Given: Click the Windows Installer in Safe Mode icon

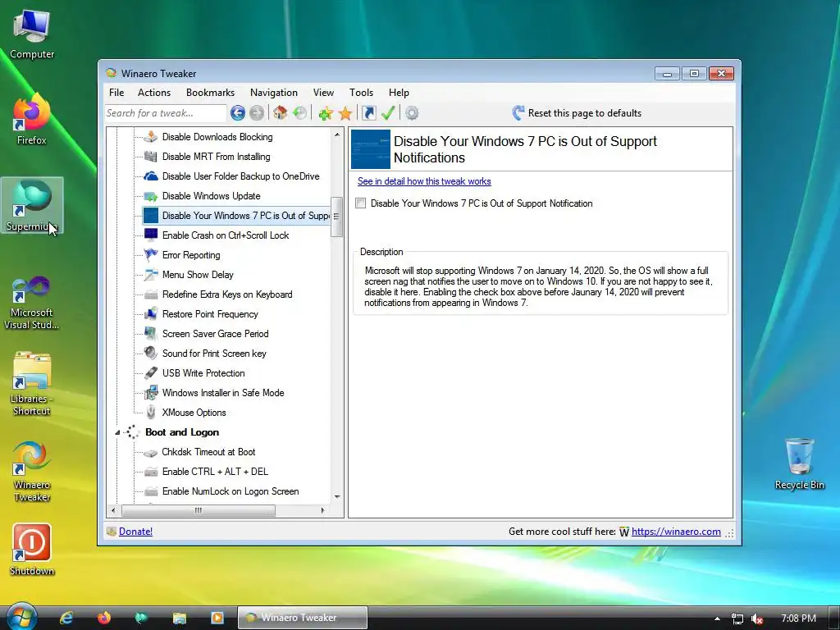Looking at the screenshot, I should point(151,393).
